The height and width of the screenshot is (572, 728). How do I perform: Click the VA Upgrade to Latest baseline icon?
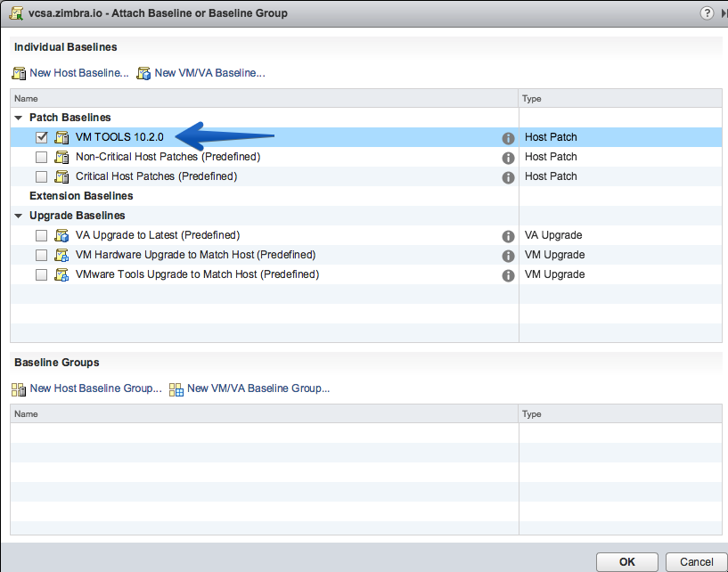(61, 235)
